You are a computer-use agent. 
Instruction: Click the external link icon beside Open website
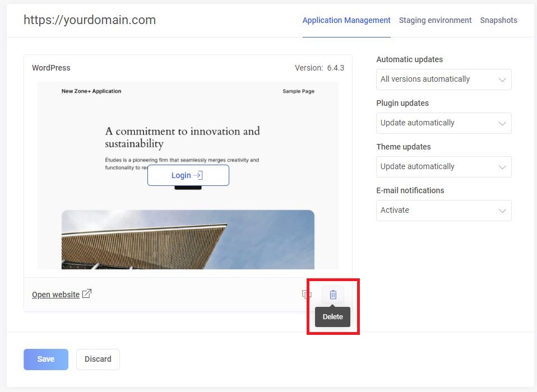coord(87,294)
